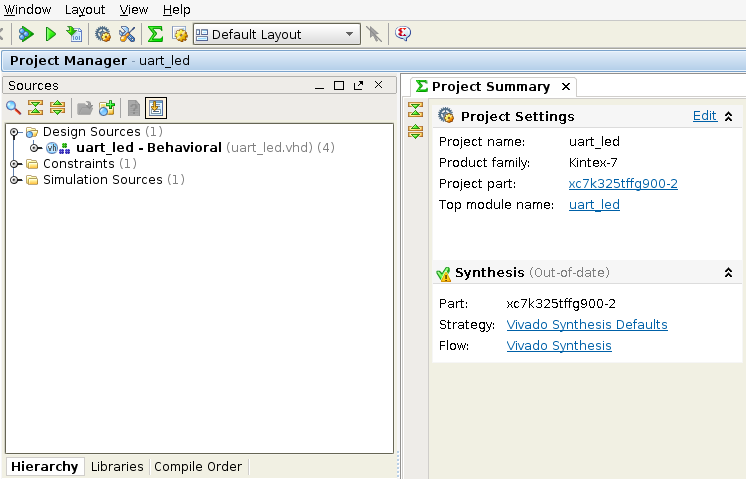Click the greyed-out pointer icon in the toolbar
This screenshot has width=746, height=479.
click(374, 34)
